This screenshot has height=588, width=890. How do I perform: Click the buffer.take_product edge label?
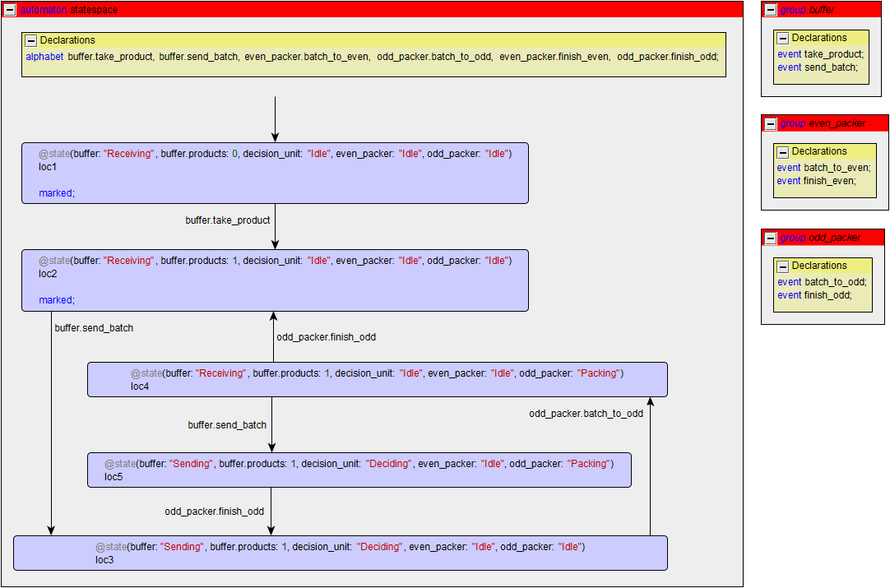coord(227,220)
